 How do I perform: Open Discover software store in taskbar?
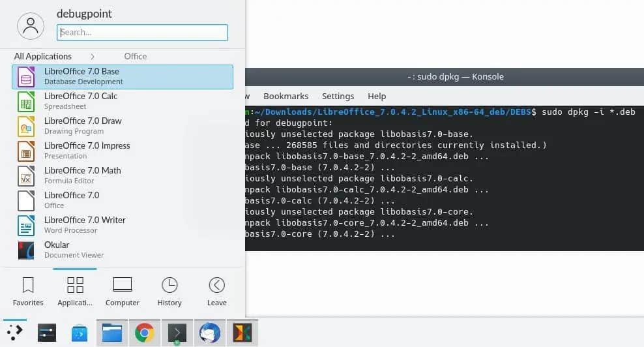pyautogui.click(x=80, y=333)
